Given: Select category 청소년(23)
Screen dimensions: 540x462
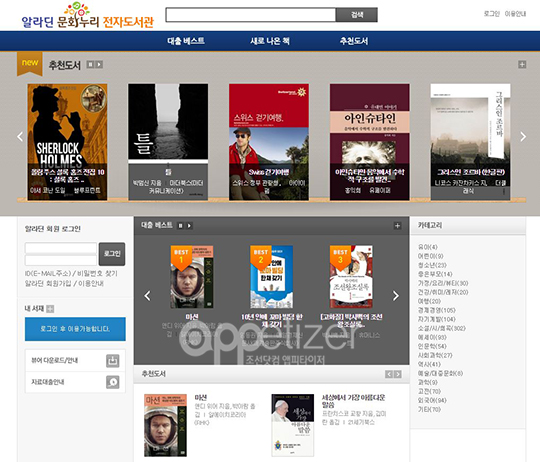Looking at the screenshot, I should [x=432, y=265].
